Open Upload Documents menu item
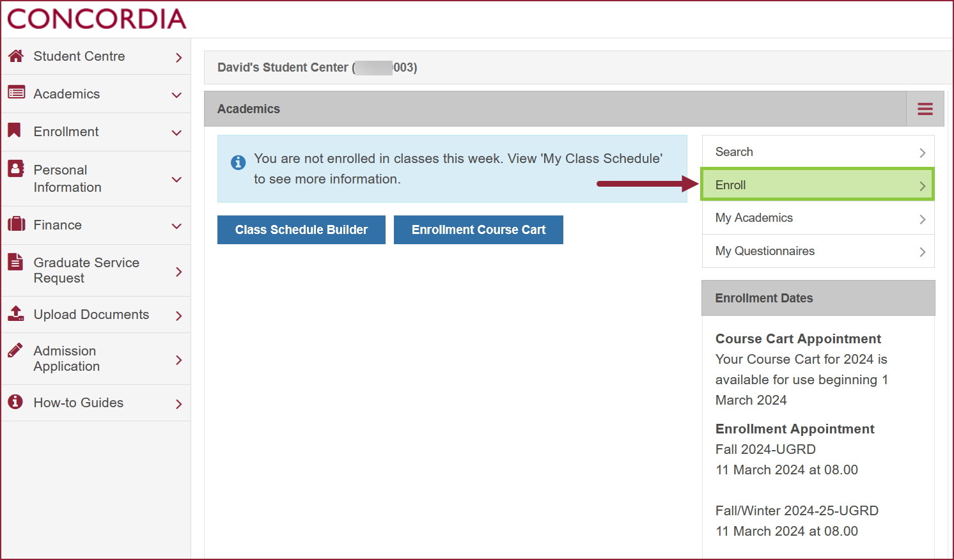954x560 pixels. 96,315
